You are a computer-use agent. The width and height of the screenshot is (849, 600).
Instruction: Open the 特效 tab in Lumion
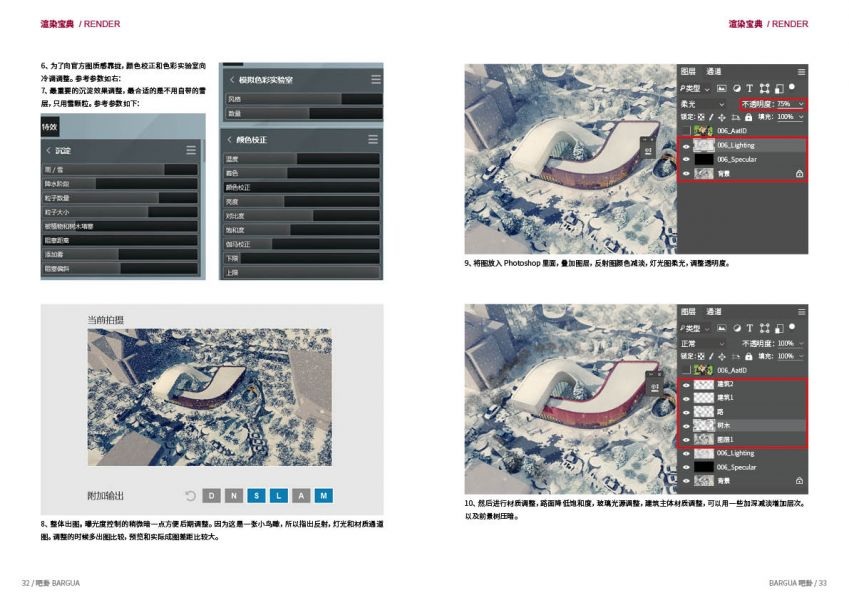50,127
